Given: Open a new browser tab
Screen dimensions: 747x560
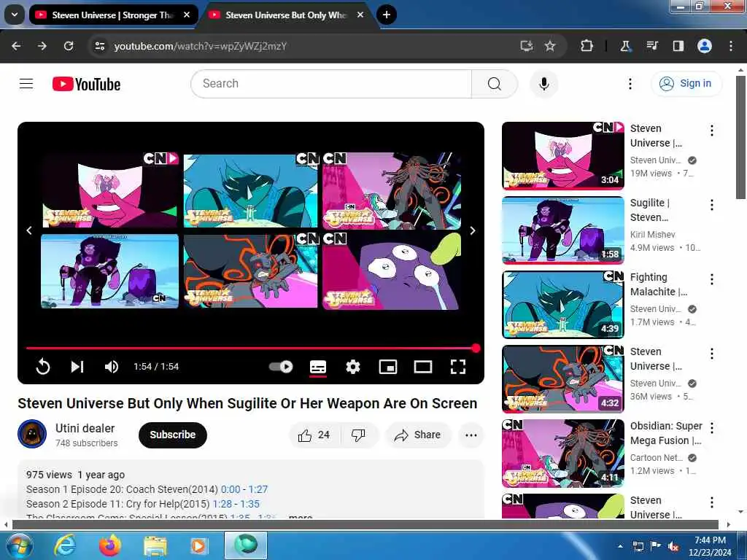Looking at the screenshot, I should [387, 15].
